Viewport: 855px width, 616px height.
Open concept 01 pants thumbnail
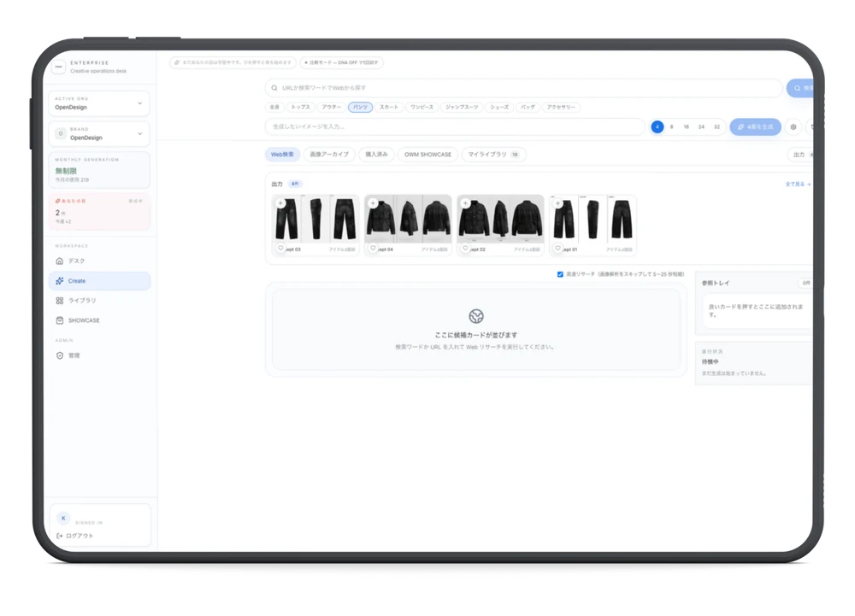click(593, 219)
